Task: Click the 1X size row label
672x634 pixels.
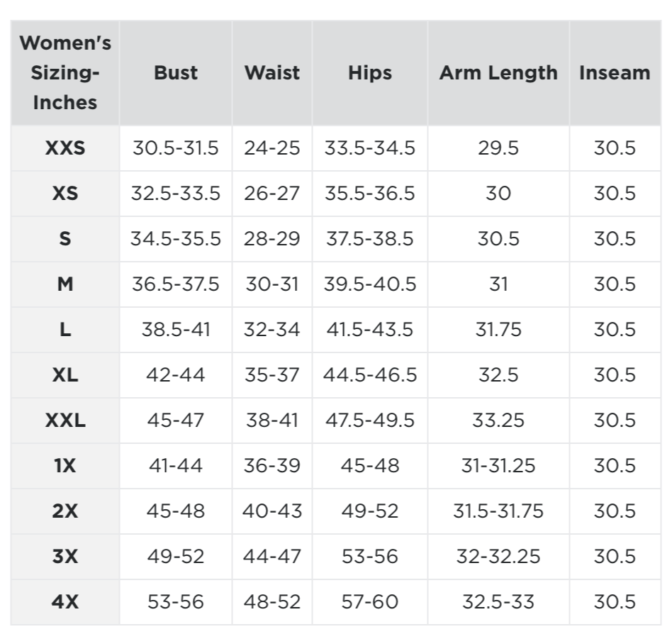Action: tap(65, 466)
